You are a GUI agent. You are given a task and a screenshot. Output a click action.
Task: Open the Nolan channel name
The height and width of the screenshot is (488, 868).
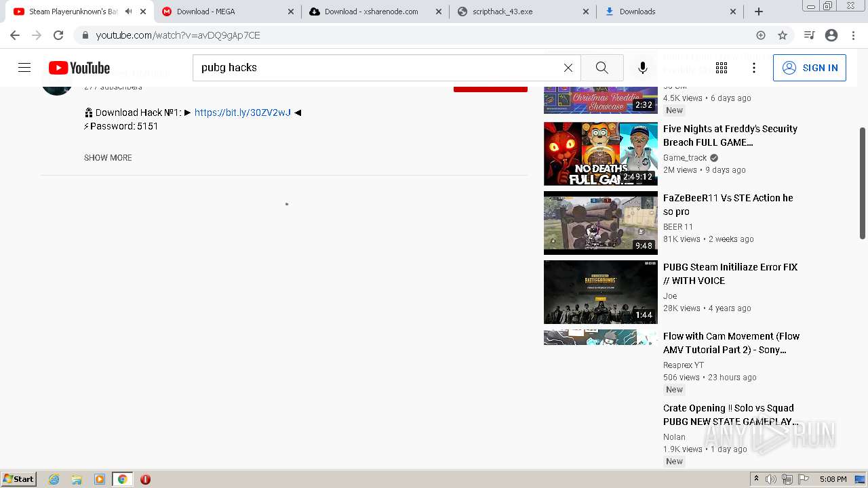(674, 437)
